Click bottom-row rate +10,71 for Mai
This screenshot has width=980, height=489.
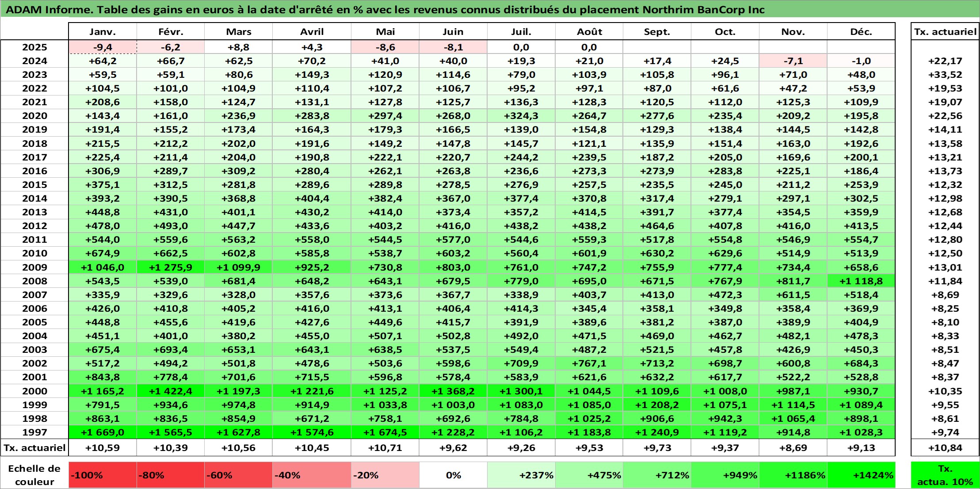pyautogui.click(x=385, y=447)
